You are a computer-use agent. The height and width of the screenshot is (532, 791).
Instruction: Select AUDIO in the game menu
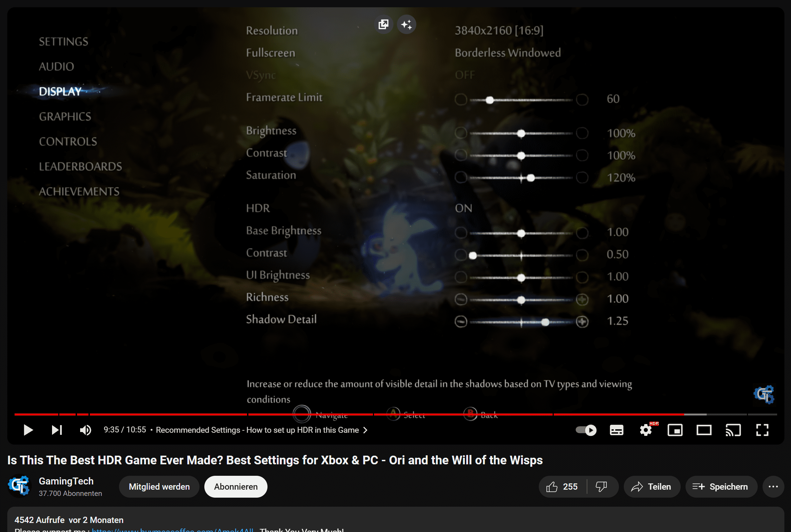click(57, 67)
